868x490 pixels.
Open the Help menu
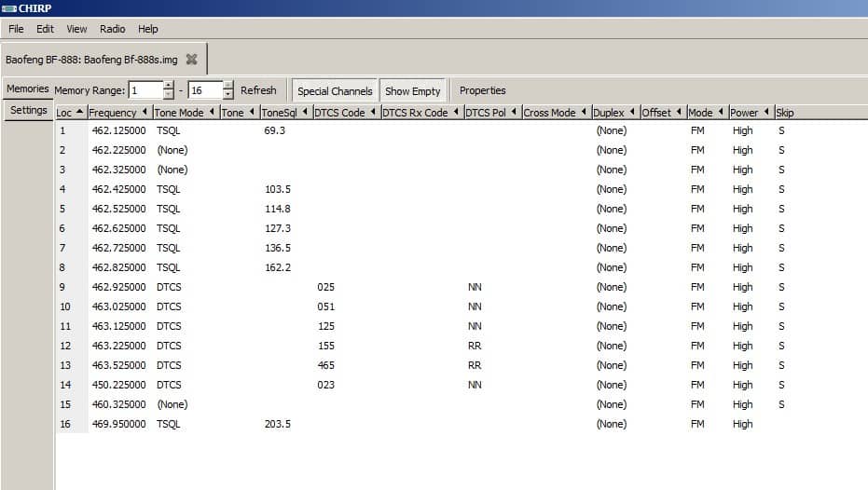(x=148, y=29)
